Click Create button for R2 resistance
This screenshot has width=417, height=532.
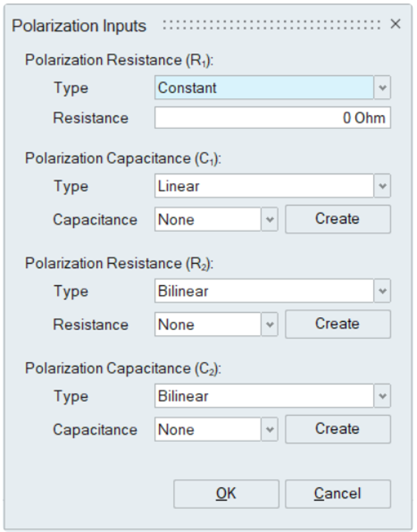[337, 324]
